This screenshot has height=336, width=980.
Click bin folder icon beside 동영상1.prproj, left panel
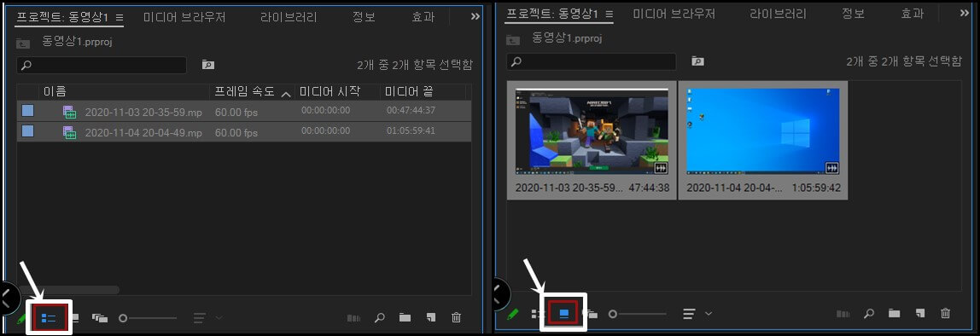click(23, 43)
